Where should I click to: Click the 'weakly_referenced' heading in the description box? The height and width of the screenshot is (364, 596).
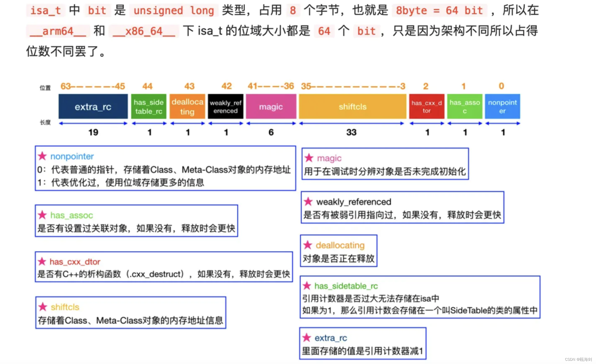(x=354, y=202)
